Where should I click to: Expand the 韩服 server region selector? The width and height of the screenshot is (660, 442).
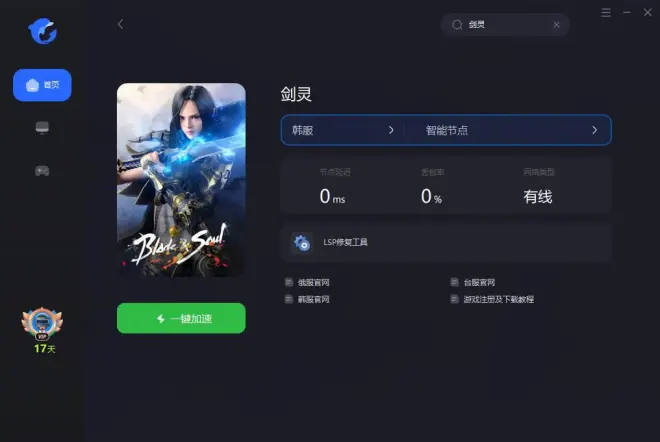click(x=343, y=130)
